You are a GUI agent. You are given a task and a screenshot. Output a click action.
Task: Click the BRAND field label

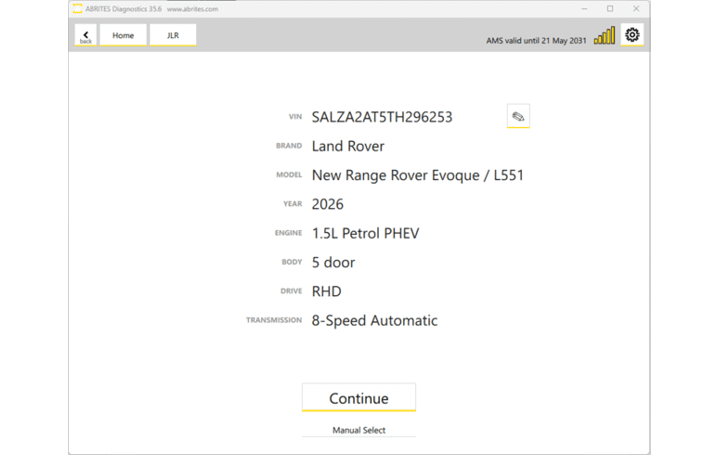click(x=289, y=146)
